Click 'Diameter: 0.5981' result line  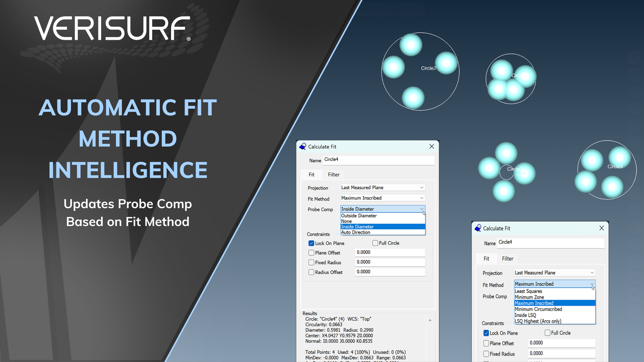pos(339,330)
